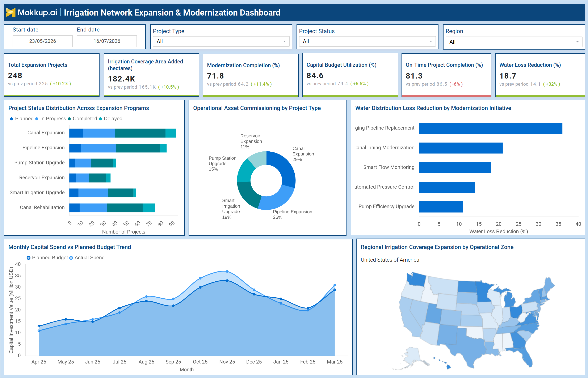588x378 pixels.
Task: Select the On-Time Project Completion card
Action: 446,75
